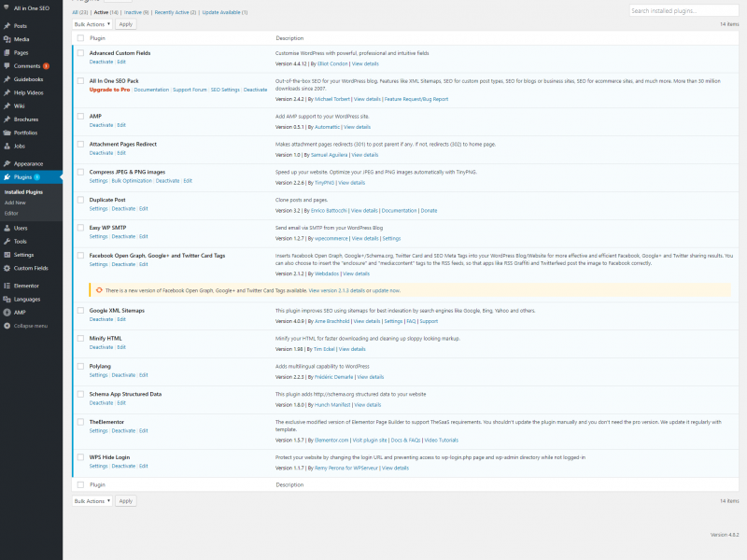Click the Brochures pin icon

[7, 119]
